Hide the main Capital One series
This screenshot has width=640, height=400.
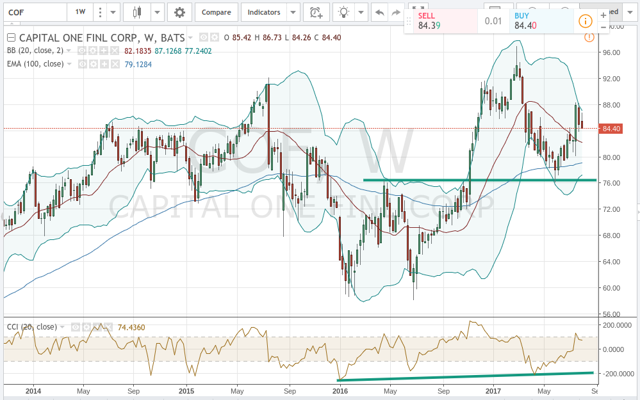203,38
